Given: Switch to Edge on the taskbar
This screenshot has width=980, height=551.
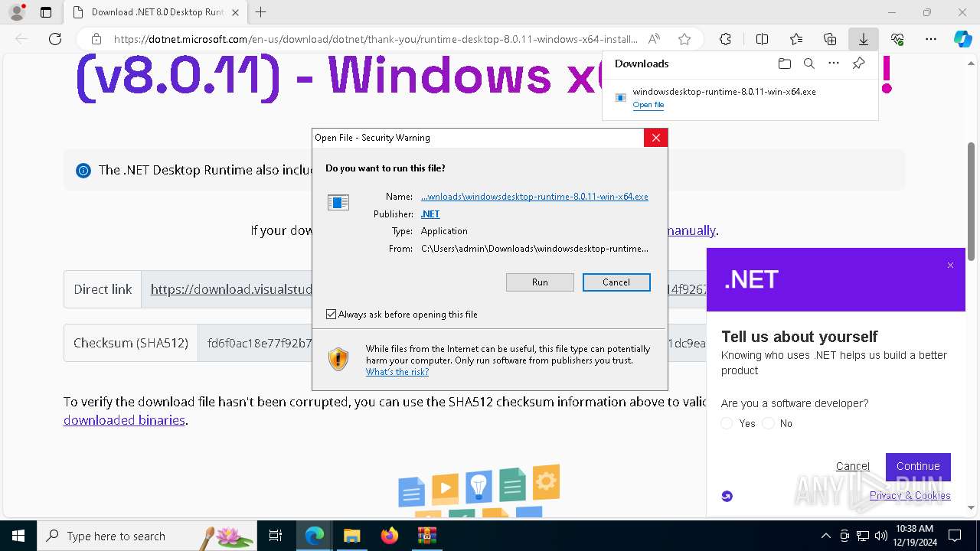Looking at the screenshot, I should (314, 536).
